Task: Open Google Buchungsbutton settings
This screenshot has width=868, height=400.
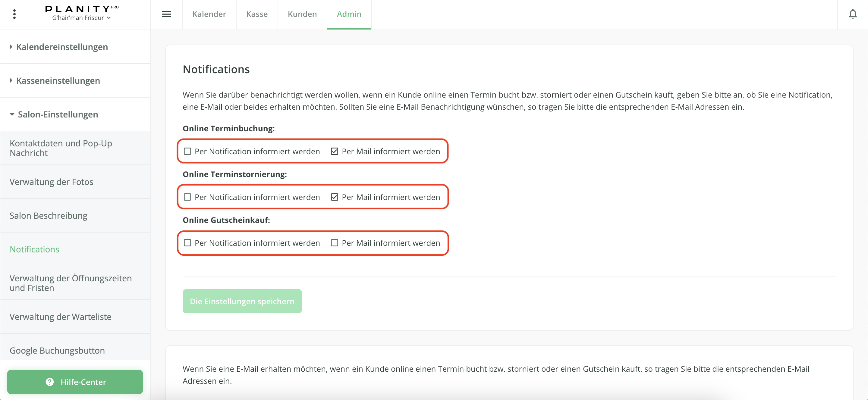Action: (57, 350)
